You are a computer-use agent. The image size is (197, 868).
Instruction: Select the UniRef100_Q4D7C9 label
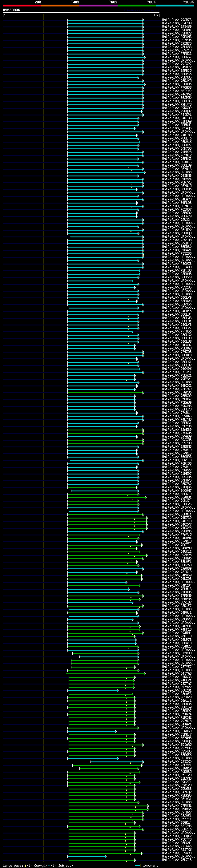pos(177,518)
